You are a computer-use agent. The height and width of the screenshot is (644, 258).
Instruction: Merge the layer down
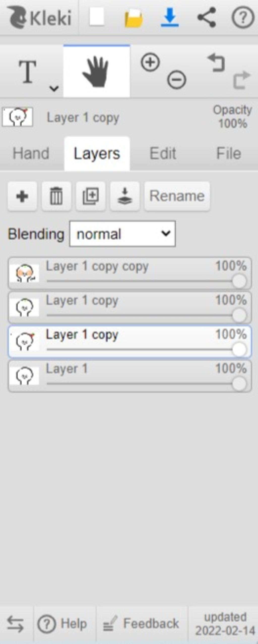pos(125,196)
